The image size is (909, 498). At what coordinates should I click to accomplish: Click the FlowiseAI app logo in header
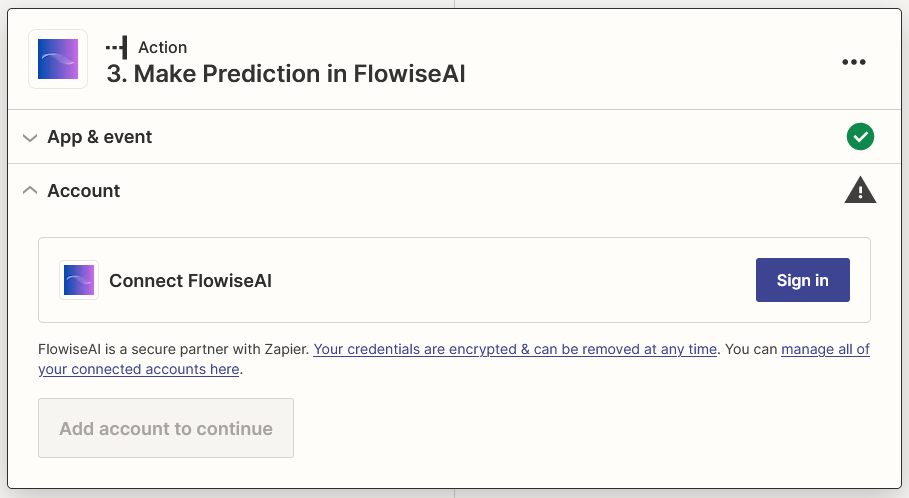tap(57, 59)
